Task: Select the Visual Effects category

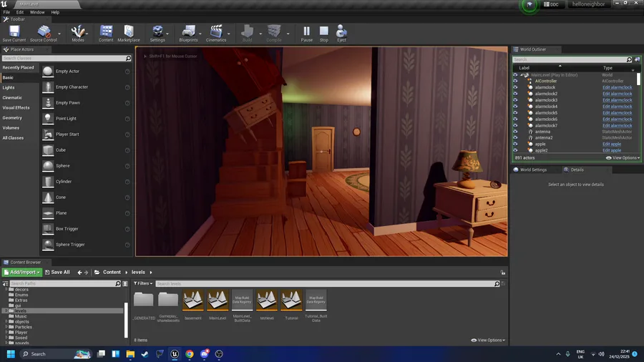Action: (x=16, y=108)
